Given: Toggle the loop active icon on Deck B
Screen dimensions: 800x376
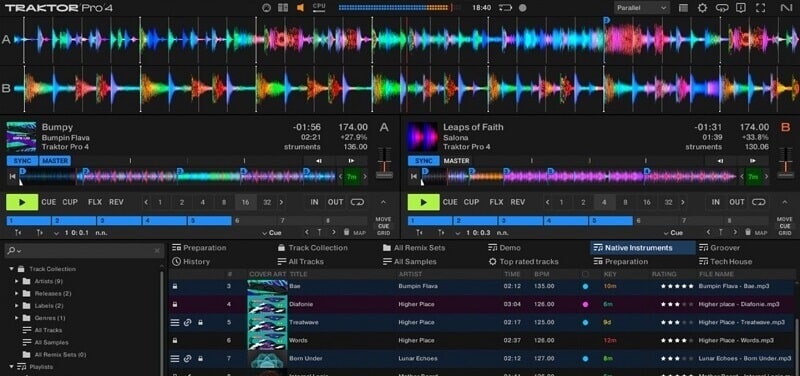Looking at the screenshot, I should (x=758, y=203).
